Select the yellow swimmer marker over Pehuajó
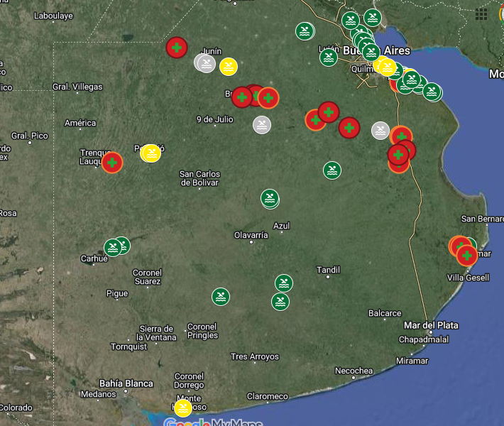 pyautogui.click(x=152, y=153)
